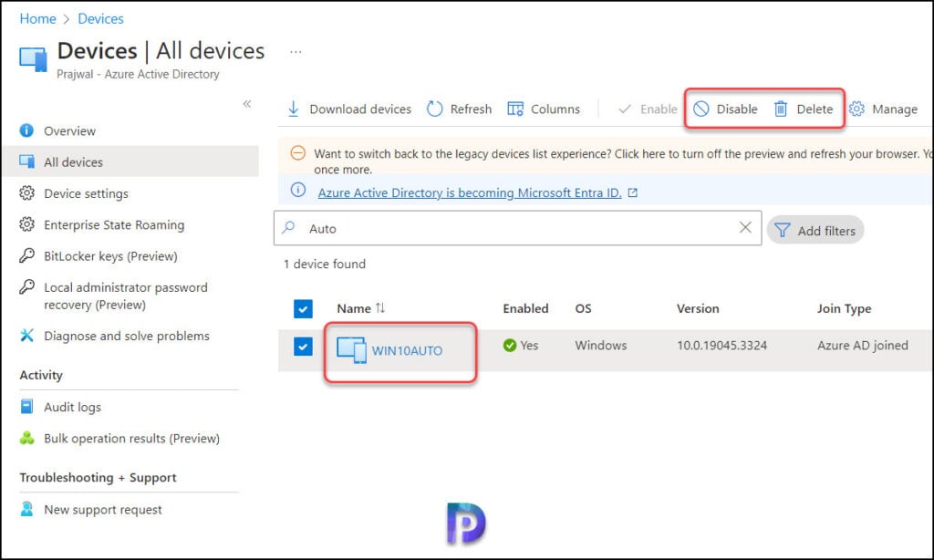Viewport: 934px width, 560px height.
Task: Clear the search box with X
Action: pos(745,228)
